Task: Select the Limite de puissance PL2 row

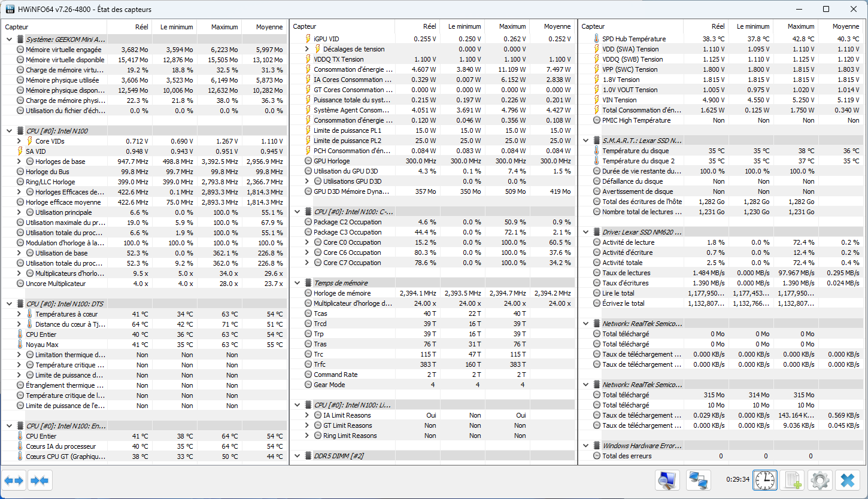Action: (x=433, y=141)
